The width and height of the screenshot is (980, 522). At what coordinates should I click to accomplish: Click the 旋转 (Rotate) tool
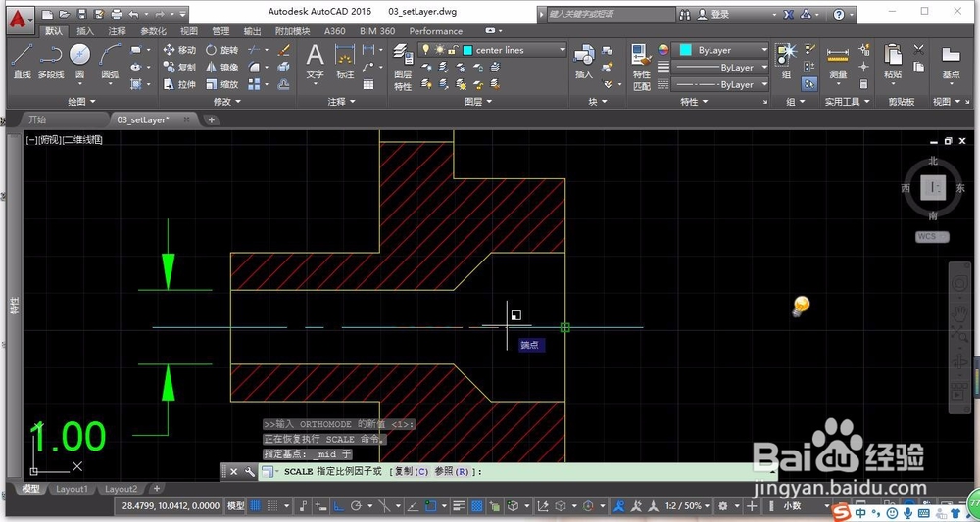[221, 50]
